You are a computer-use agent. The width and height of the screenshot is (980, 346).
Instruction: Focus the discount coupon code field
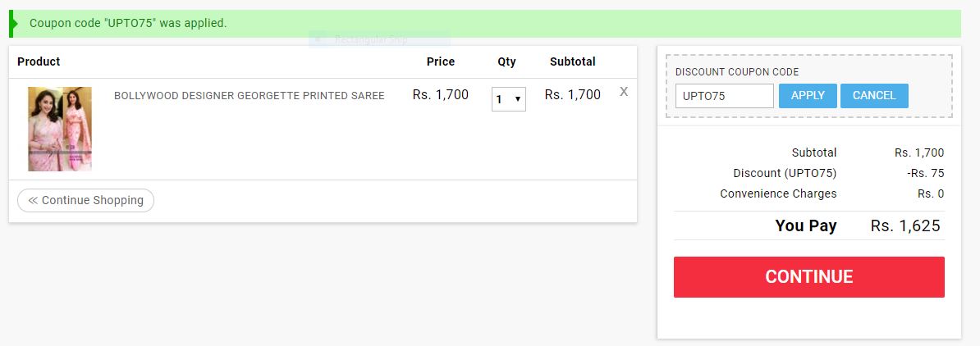pyautogui.click(x=724, y=96)
